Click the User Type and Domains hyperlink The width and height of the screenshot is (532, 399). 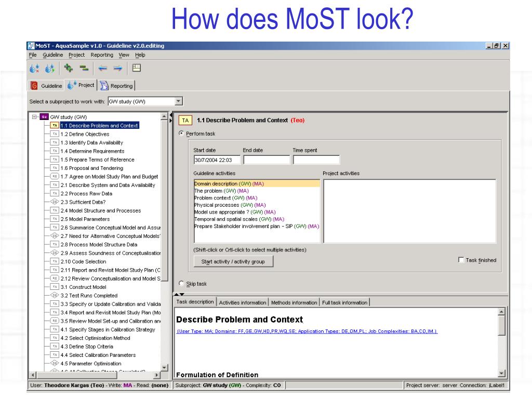[x=307, y=331]
